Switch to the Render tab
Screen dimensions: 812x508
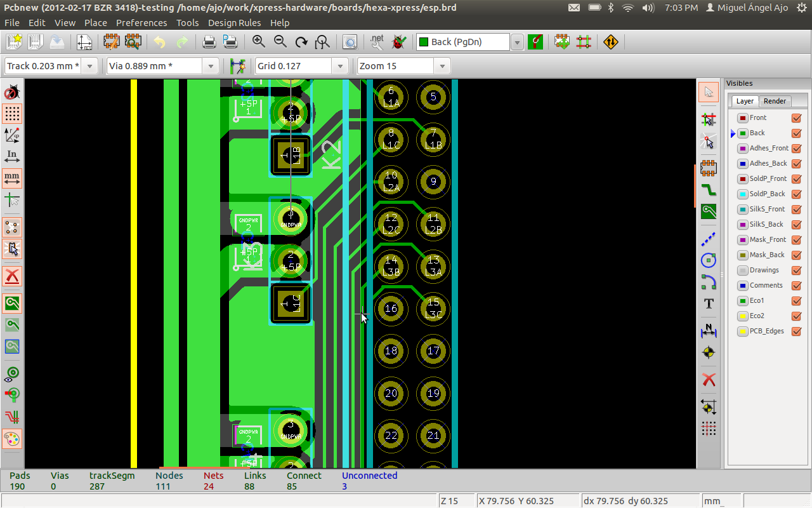775,101
